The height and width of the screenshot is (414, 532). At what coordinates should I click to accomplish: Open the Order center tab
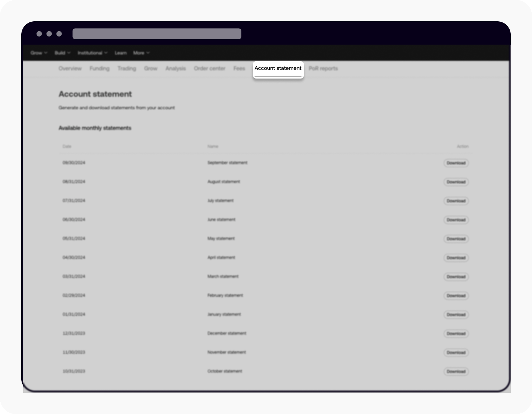[209, 69]
